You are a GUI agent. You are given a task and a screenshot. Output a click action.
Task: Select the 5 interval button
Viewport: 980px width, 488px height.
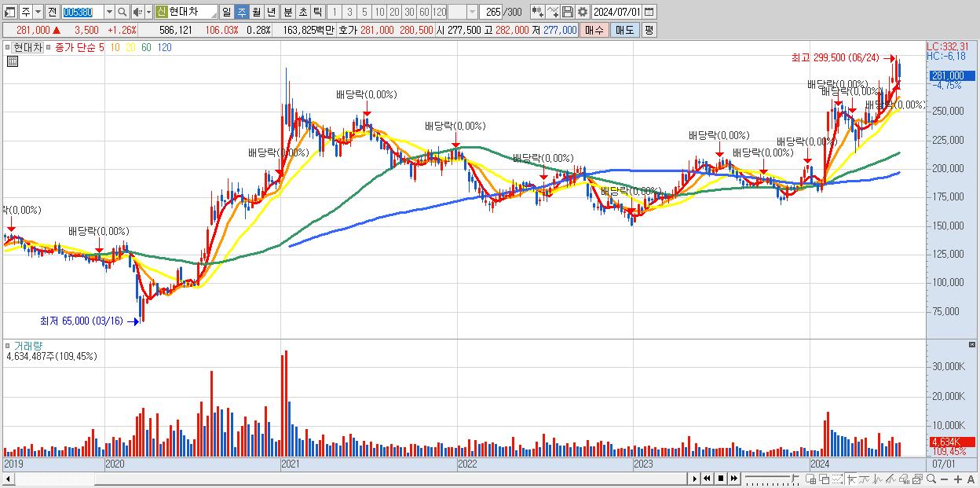click(x=364, y=12)
